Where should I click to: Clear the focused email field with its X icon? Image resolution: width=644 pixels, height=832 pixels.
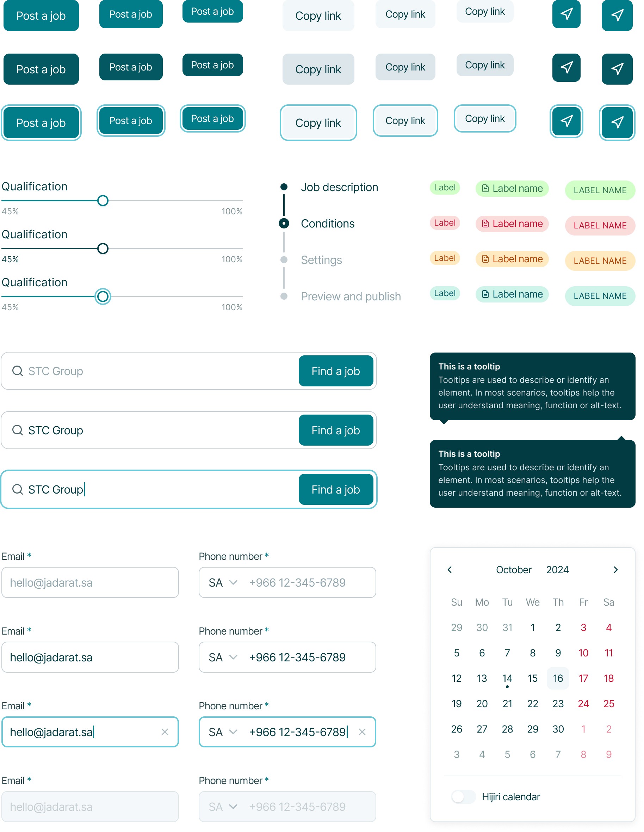tap(165, 732)
